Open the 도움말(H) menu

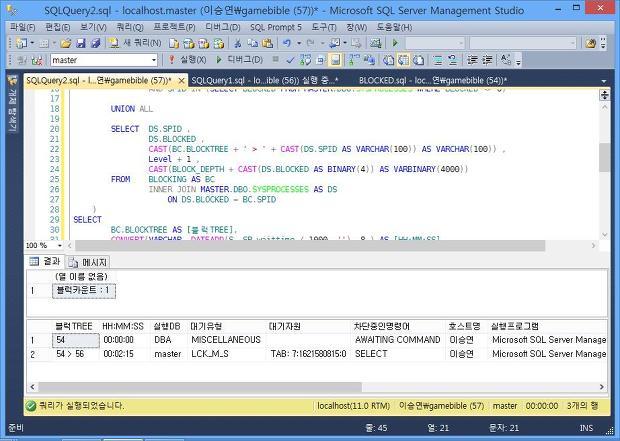click(394, 27)
